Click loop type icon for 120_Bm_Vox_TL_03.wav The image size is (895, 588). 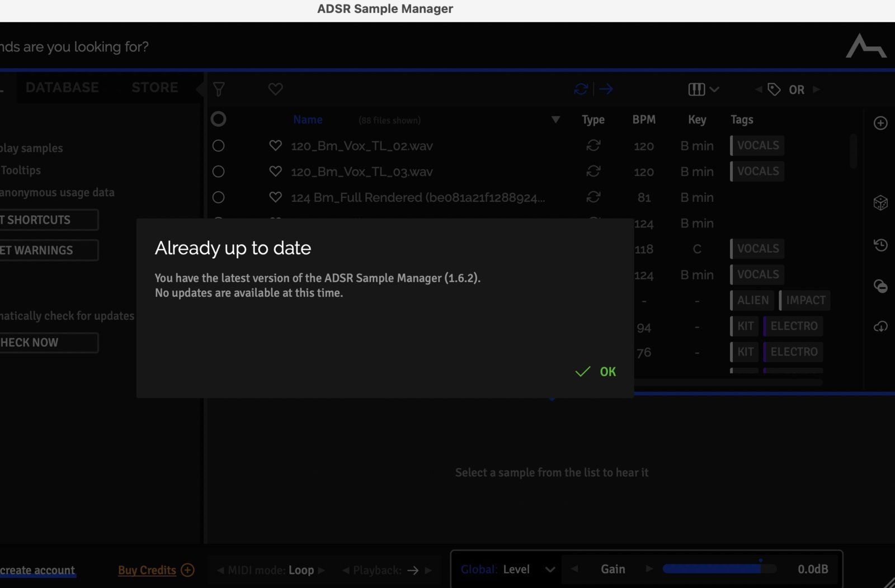click(593, 172)
